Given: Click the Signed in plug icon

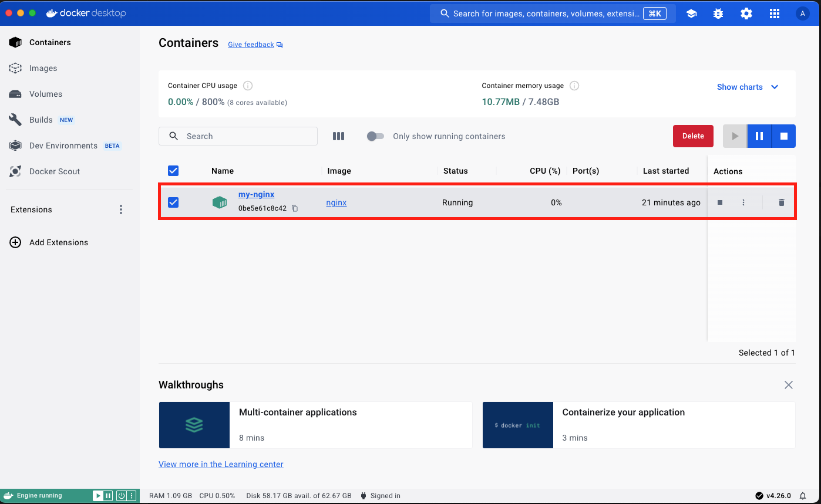Looking at the screenshot, I should tap(364, 496).
